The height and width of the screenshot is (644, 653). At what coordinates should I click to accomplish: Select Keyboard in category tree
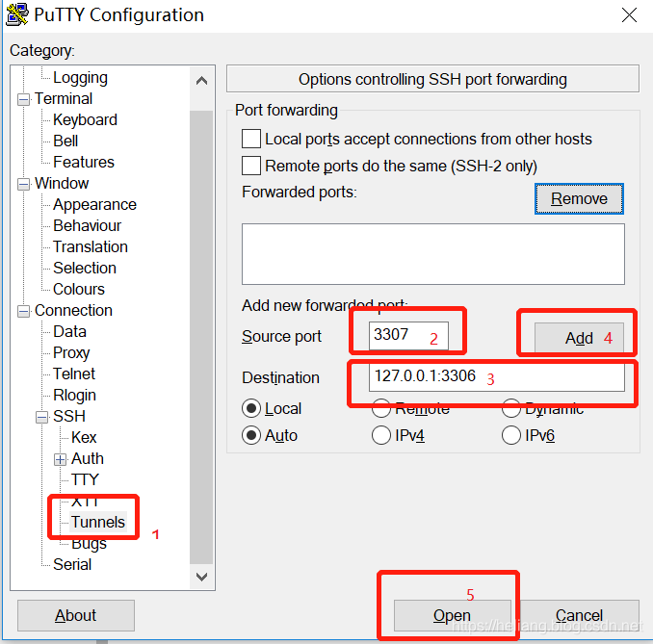pos(85,120)
